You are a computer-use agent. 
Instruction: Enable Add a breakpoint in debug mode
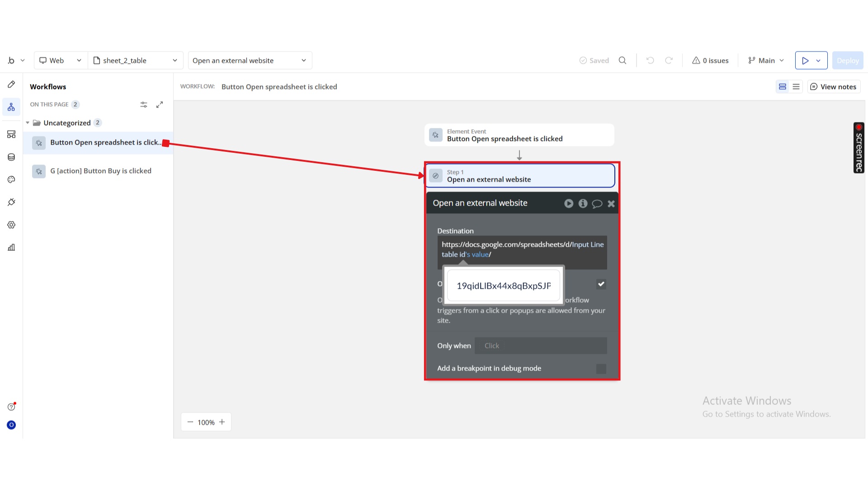coord(601,369)
